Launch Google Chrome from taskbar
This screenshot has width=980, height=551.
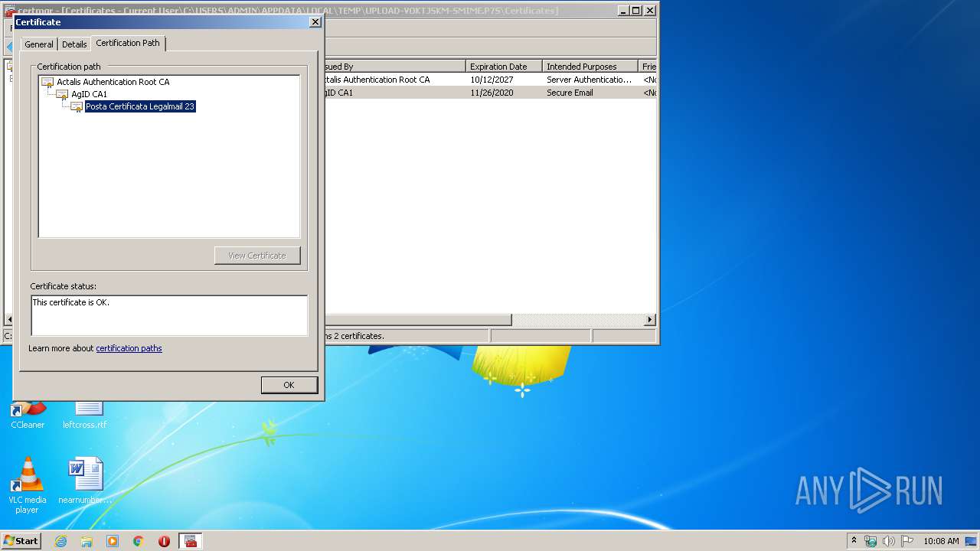click(139, 541)
